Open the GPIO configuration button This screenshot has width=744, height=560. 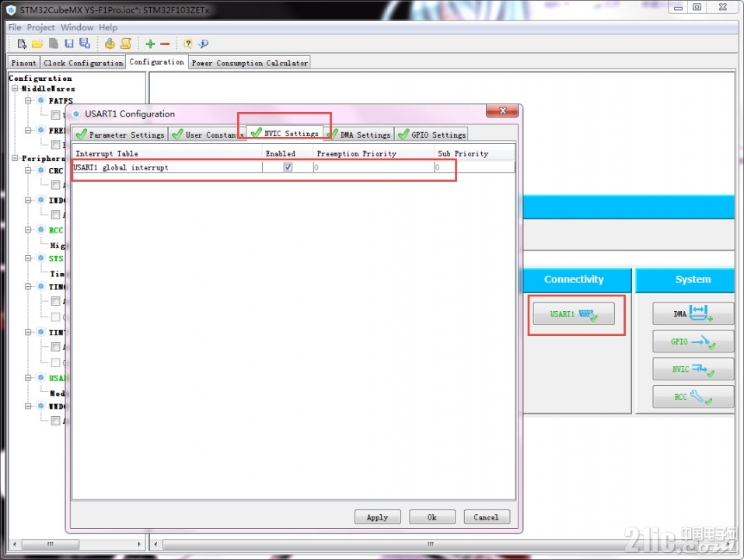point(693,341)
